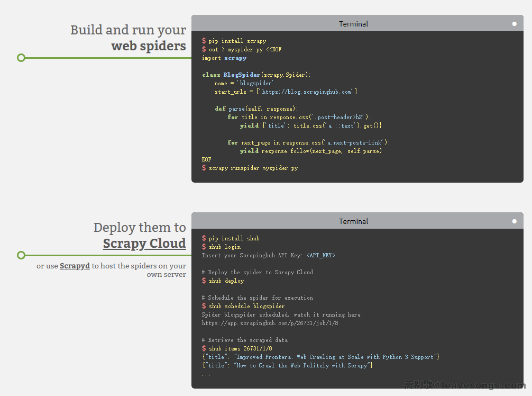Image resolution: width=532 pixels, height=396 pixels.
Task: Click the app.scrapinghub.com job URL
Action: point(270,323)
